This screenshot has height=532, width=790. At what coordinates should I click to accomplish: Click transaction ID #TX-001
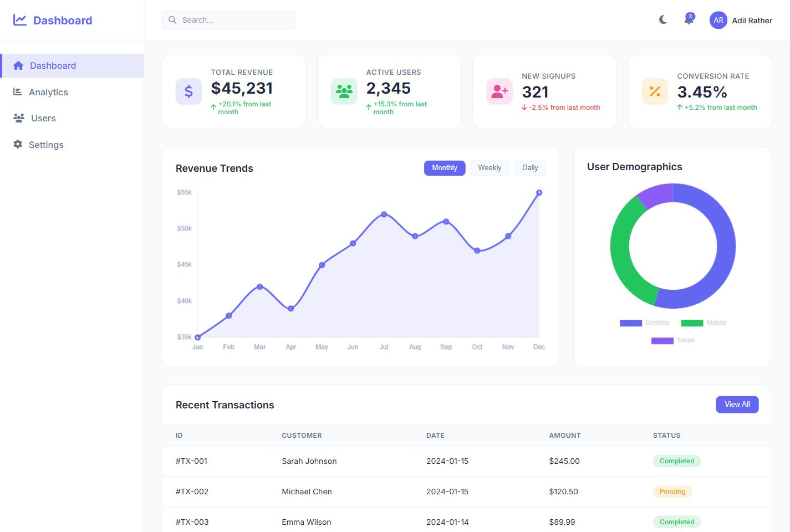click(x=191, y=461)
